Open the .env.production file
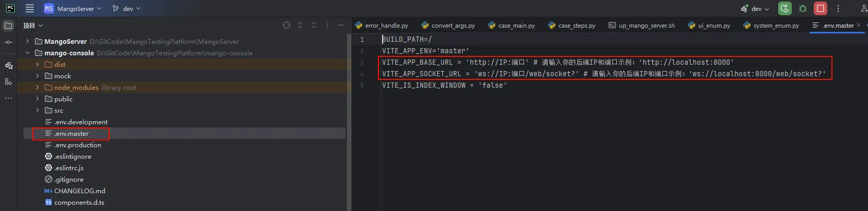 (77, 145)
